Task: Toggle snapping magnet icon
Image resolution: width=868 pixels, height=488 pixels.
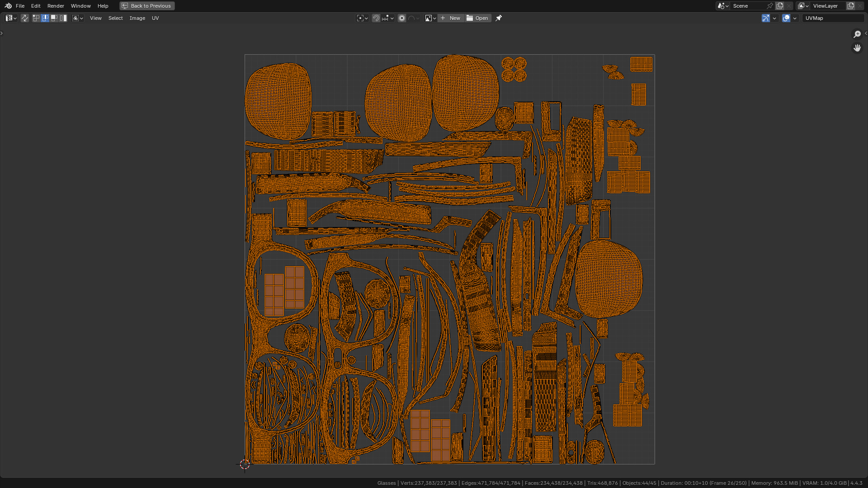Action: (376, 18)
